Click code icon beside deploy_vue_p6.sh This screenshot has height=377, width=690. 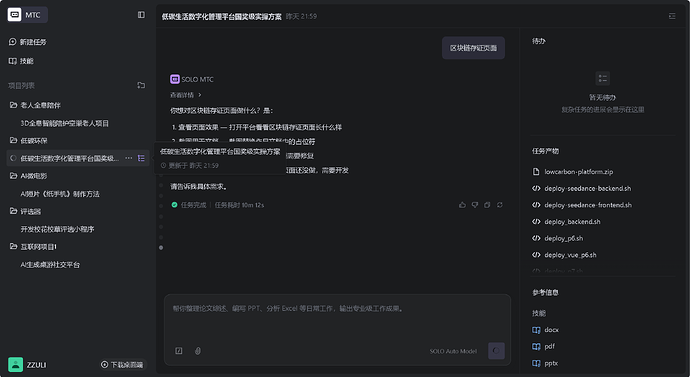pyautogui.click(x=536, y=255)
